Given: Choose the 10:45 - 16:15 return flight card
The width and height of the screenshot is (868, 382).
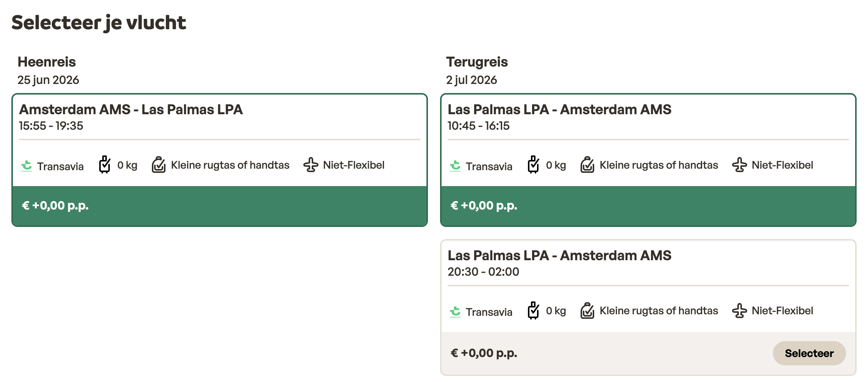Looking at the screenshot, I should [x=648, y=117].
